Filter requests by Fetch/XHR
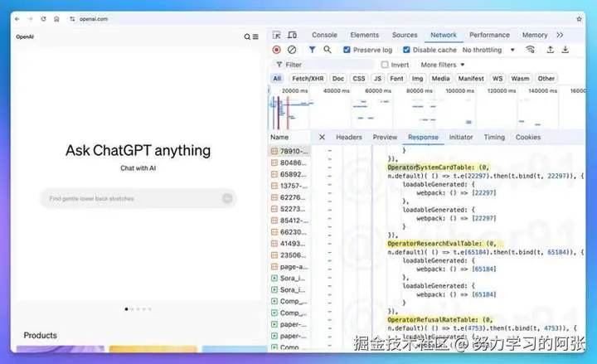Image resolution: width=597 pixels, height=364 pixels. (x=308, y=79)
